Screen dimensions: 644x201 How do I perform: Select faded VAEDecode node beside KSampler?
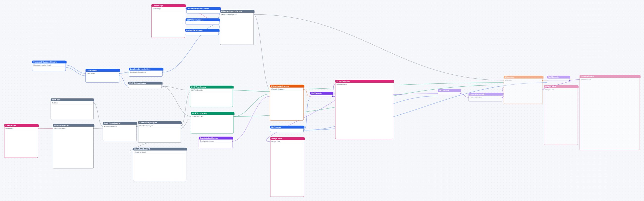coord(559,78)
